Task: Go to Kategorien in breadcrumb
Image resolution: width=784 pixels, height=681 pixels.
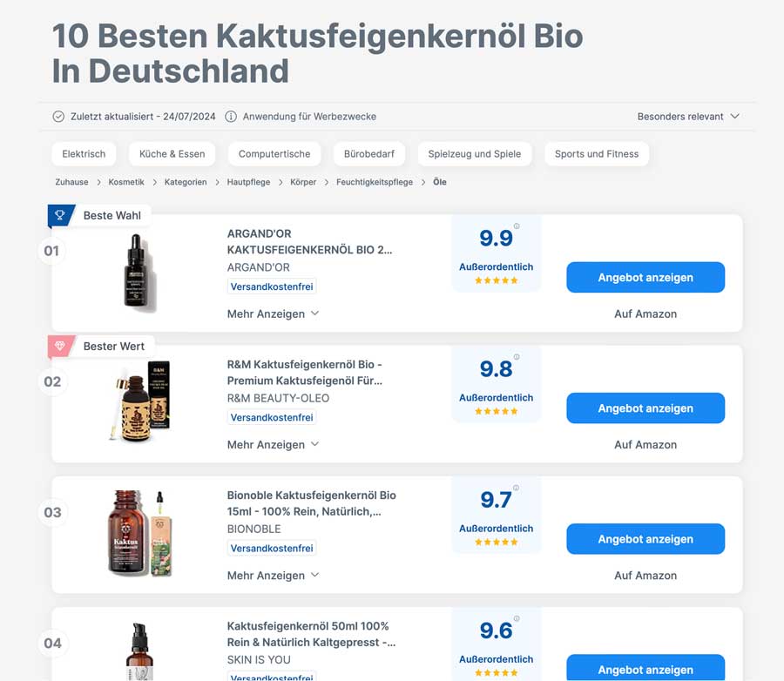Action: [186, 182]
